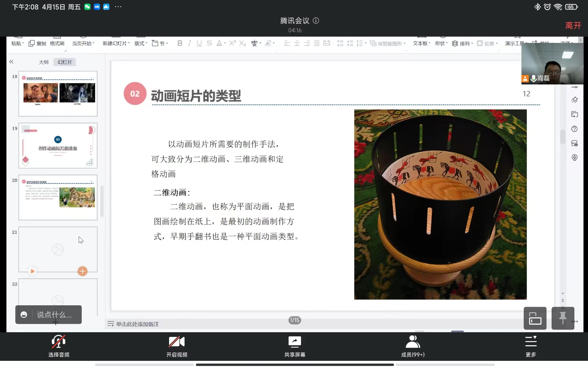Collapse the slide panel with double chevron

tap(11, 62)
